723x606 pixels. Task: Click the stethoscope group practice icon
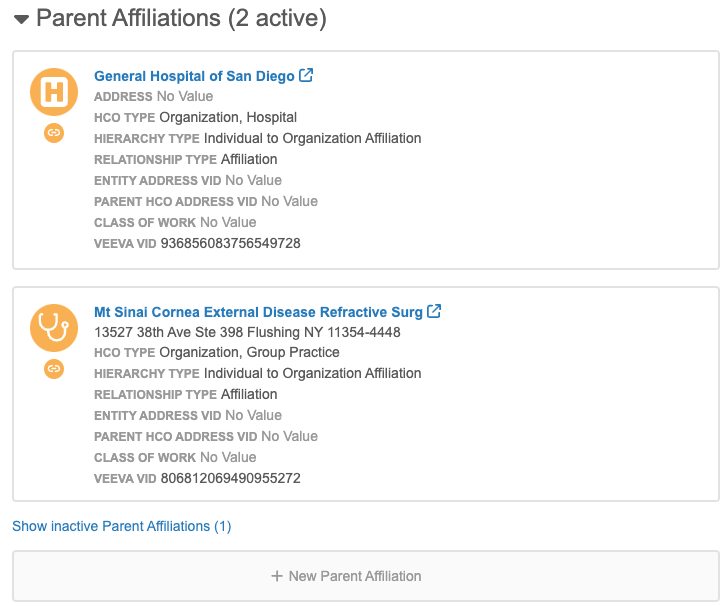click(54, 327)
